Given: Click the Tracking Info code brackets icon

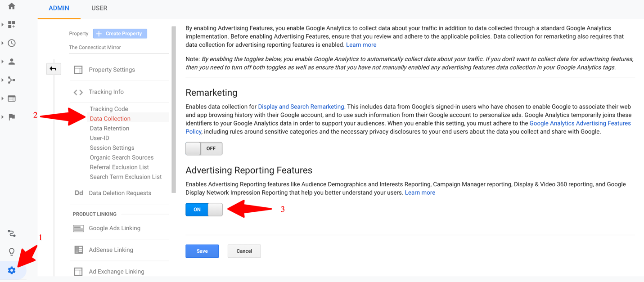Looking at the screenshot, I should click(x=78, y=92).
